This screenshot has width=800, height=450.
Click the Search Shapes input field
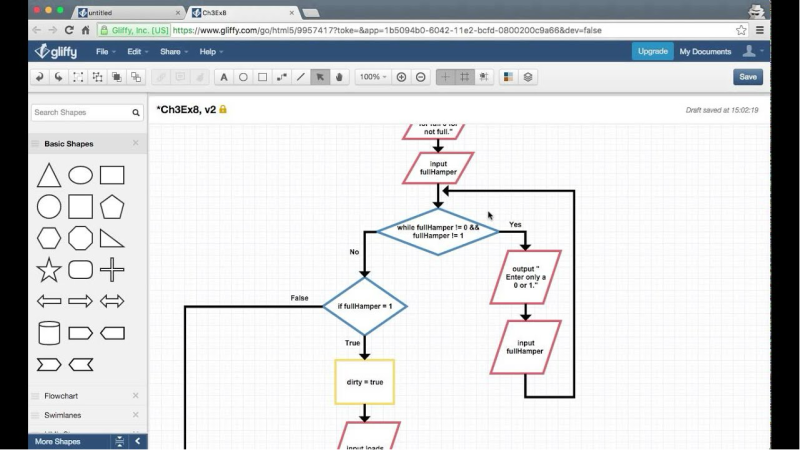pos(80,113)
